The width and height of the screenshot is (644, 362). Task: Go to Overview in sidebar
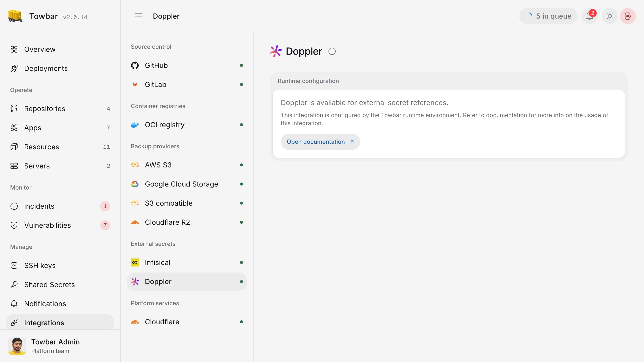pos(60,49)
